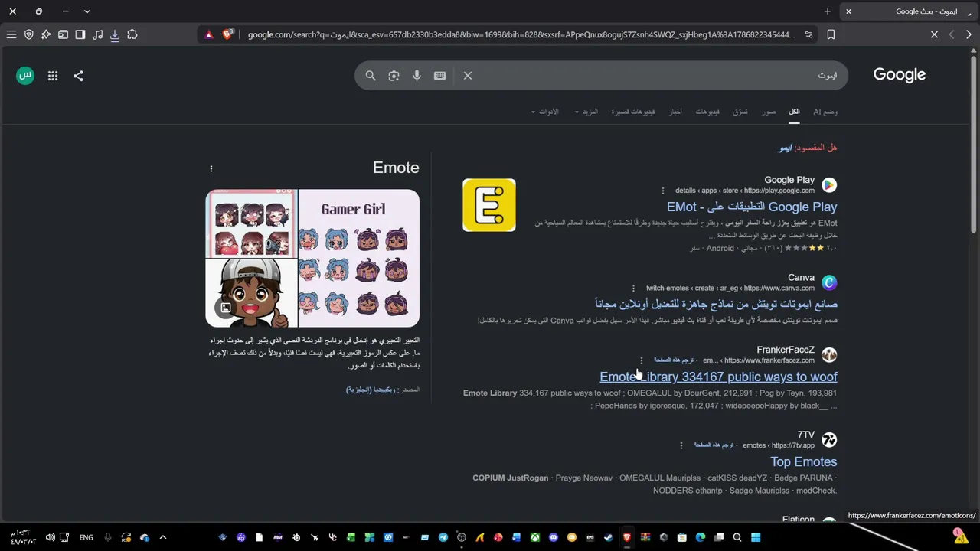Image resolution: width=980 pixels, height=551 pixels.
Task: Open the ويكيبيديا source link
Action: [371, 390]
